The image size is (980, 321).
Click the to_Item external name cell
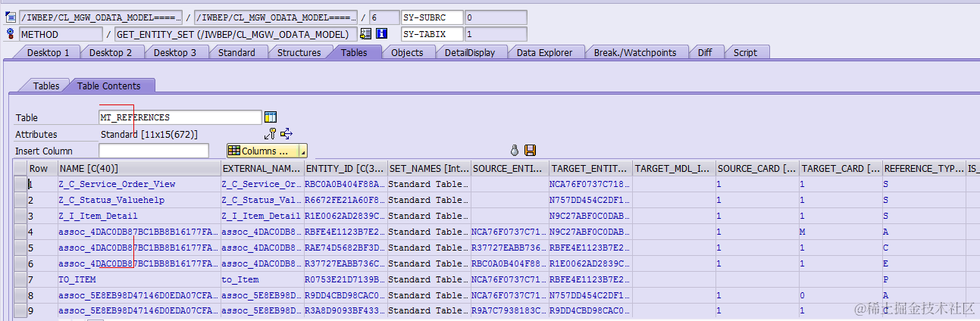coord(261,279)
